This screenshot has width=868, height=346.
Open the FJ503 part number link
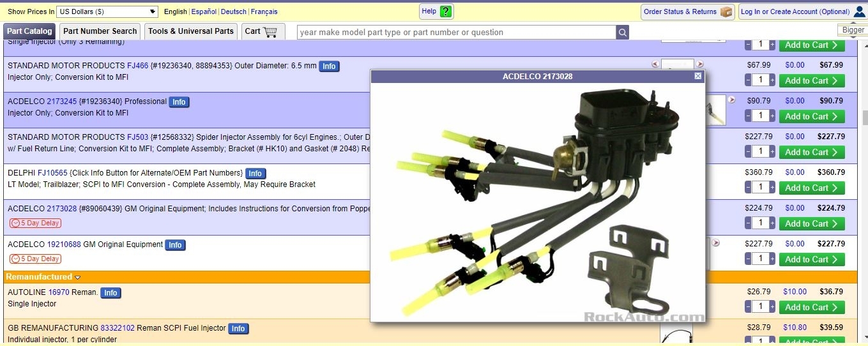pyautogui.click(x=137, y=137)
